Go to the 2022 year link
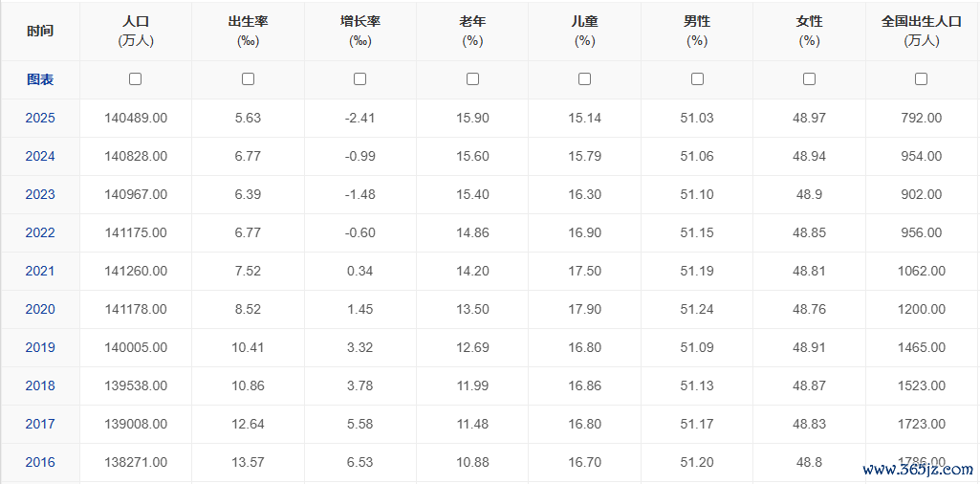Screen dimensions: 980x484 click(40, 232)
